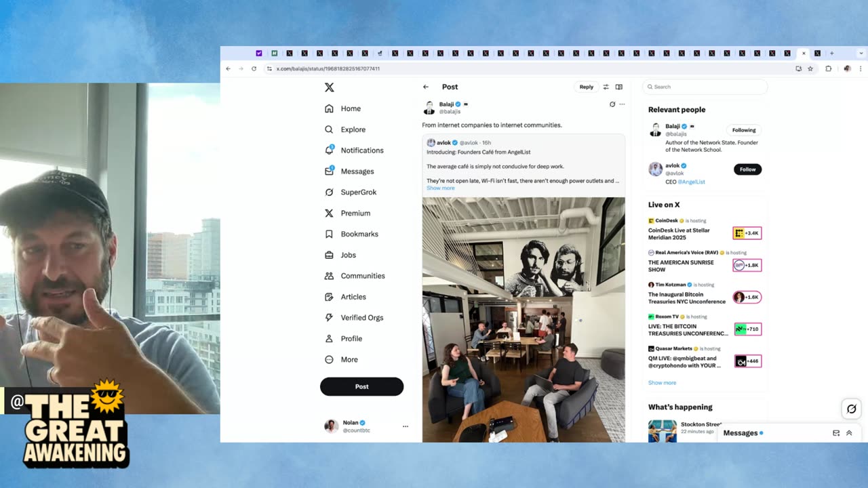Click Balaji's avatar in the post
The height and width of the screenshot is (488, 868).
pos(429,108)
